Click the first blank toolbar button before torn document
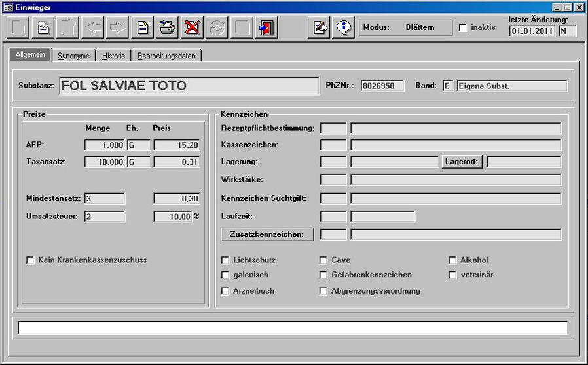Viewport: 588px width, 365px height. (x=18, y=27)
